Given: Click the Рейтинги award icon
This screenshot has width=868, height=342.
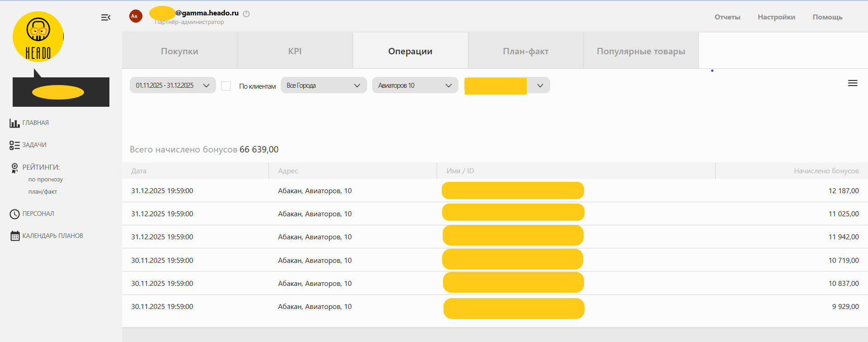Looking at the screenshot, I should tap(14, 168).
